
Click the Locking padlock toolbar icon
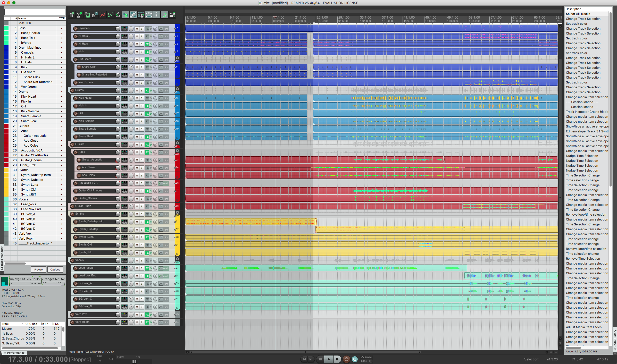pyautogui.click(x=172, y=15)
